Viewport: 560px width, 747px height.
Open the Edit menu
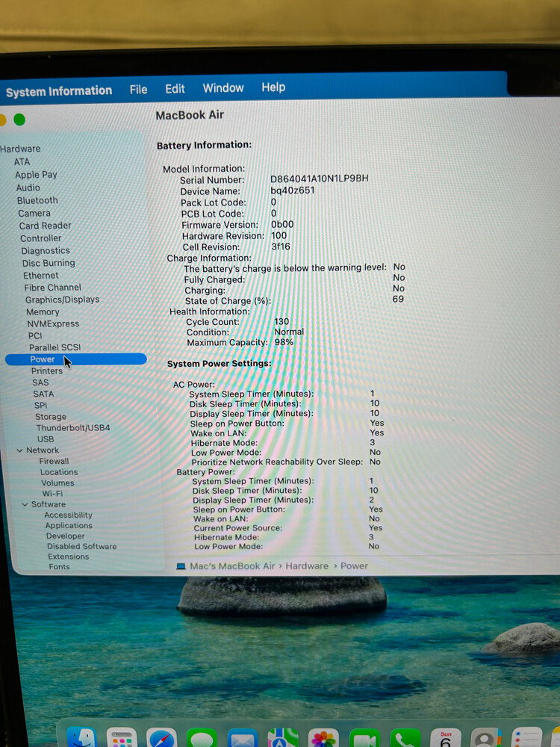coord(175,89)
